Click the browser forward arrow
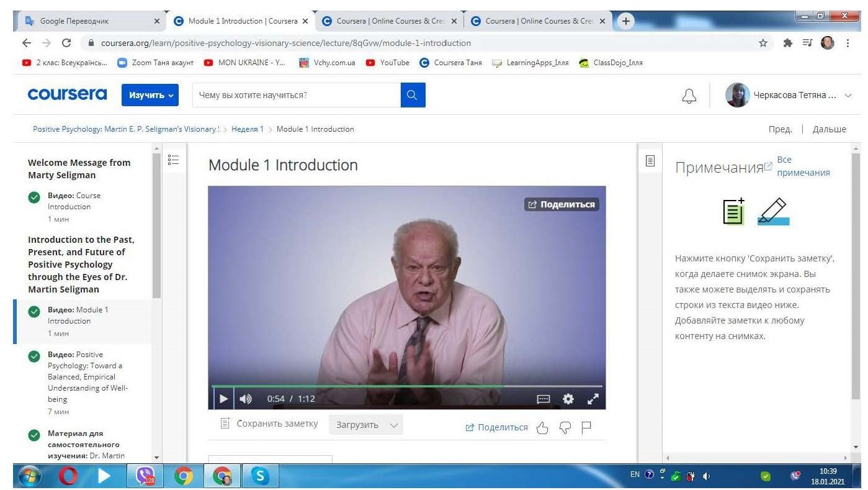This screenshot has height=490, width=868. [46, 43]
